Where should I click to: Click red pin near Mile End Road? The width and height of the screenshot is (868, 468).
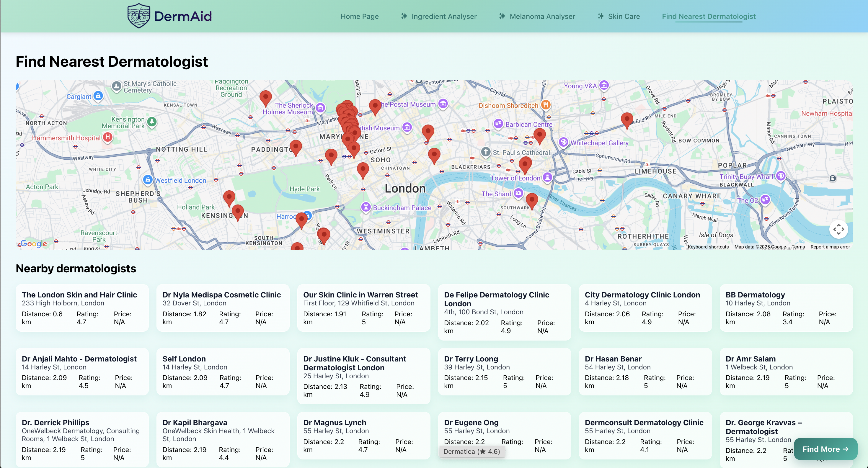click(626, 120)
